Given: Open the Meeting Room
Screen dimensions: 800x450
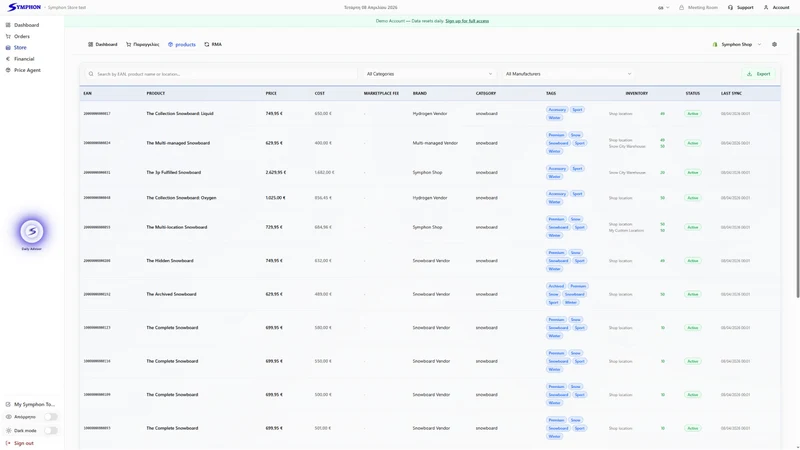Looking at the screenshot, I should [698, 8].
